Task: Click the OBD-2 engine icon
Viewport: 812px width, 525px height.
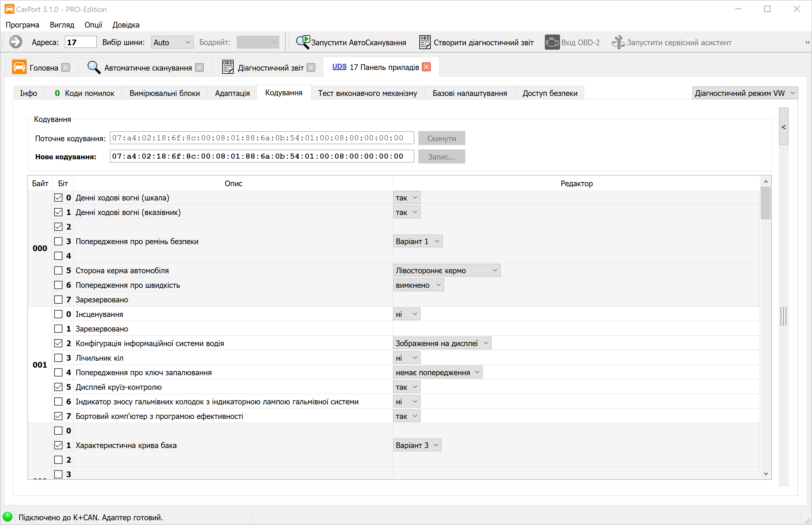Action: (552, 42)
